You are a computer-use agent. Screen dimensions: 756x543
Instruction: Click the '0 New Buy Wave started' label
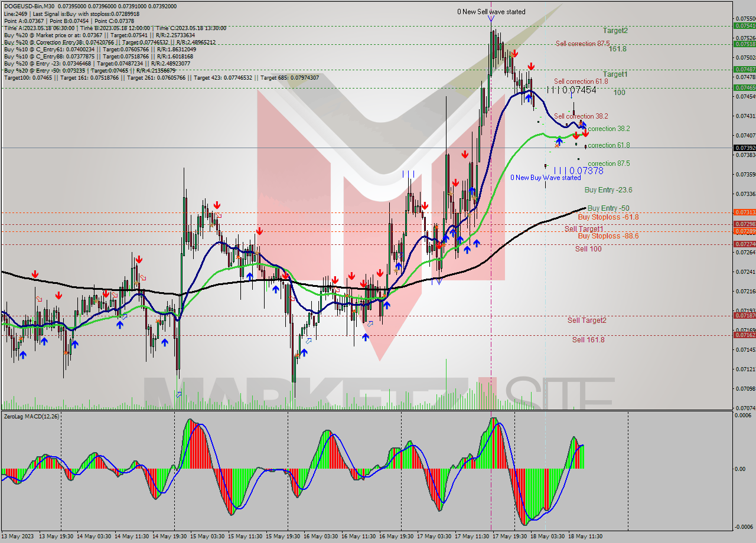click(x=546, y=178)
